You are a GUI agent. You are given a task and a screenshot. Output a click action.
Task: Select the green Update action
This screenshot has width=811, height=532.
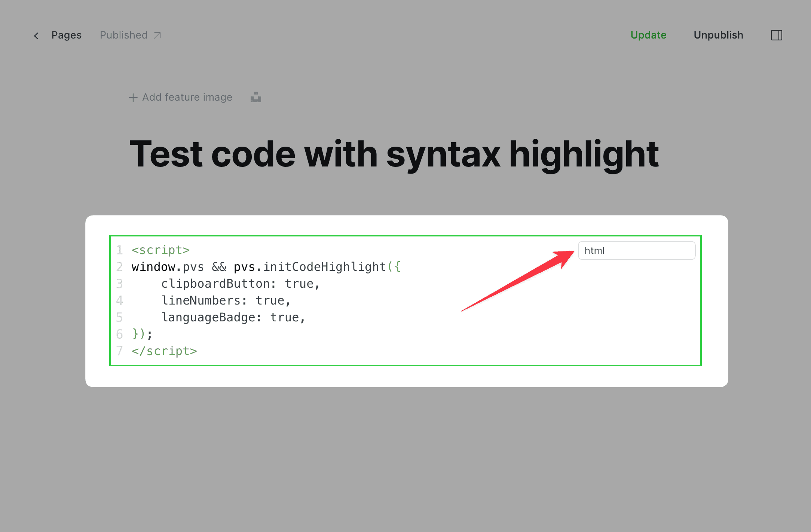pos(648,35)
